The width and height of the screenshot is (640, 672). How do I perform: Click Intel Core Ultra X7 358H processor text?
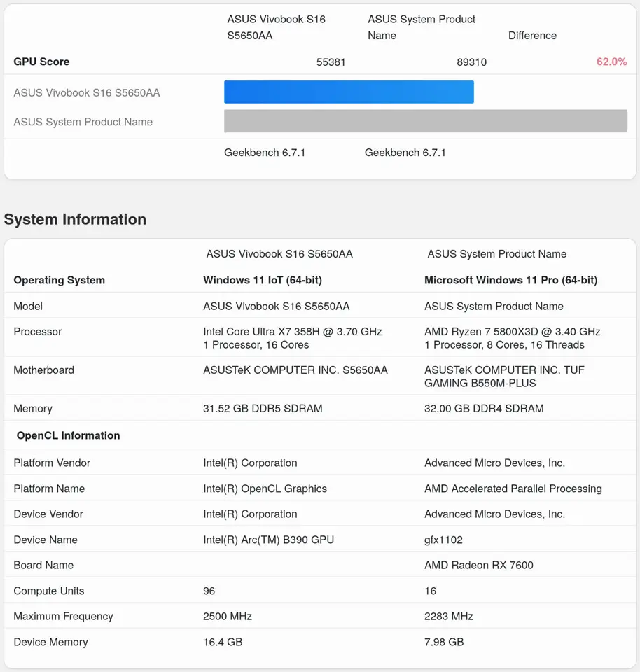(x=293, y=332)
